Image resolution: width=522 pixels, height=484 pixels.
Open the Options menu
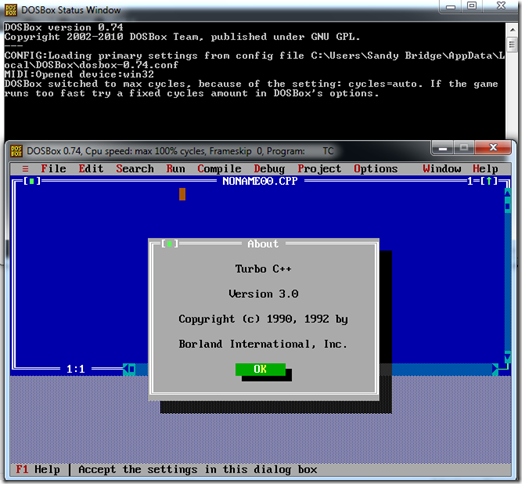(x=375, y=169)
